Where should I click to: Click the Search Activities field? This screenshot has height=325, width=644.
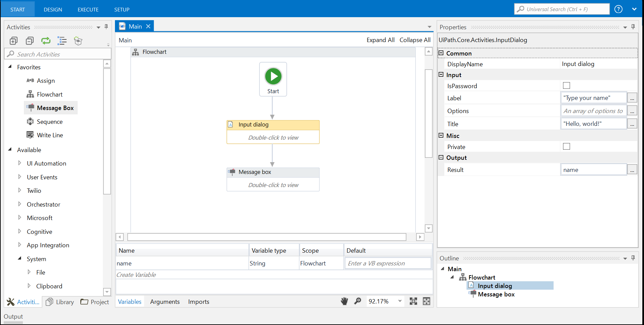pos(61,54)
